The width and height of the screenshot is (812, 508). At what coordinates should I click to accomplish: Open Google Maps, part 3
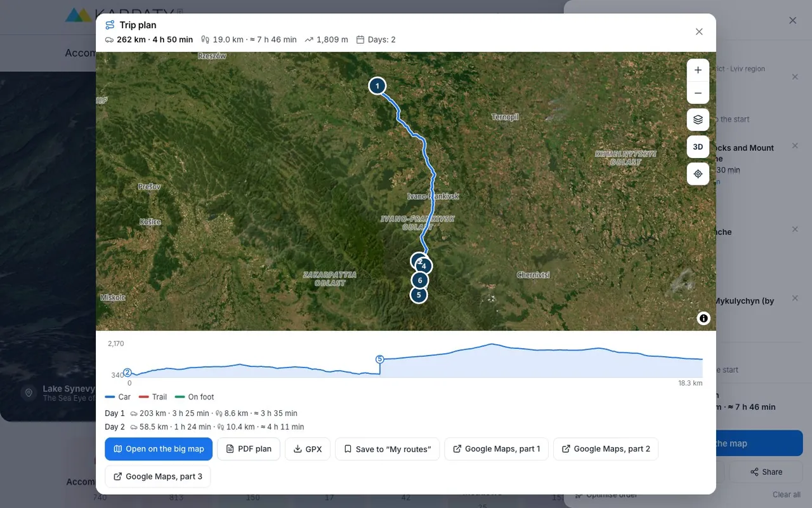[x=157, y=476]
